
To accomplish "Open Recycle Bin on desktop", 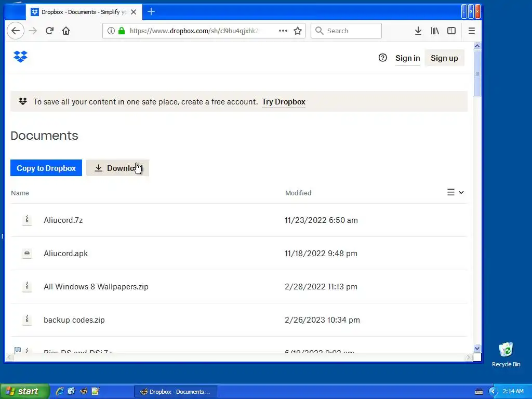I will (506, 354).
